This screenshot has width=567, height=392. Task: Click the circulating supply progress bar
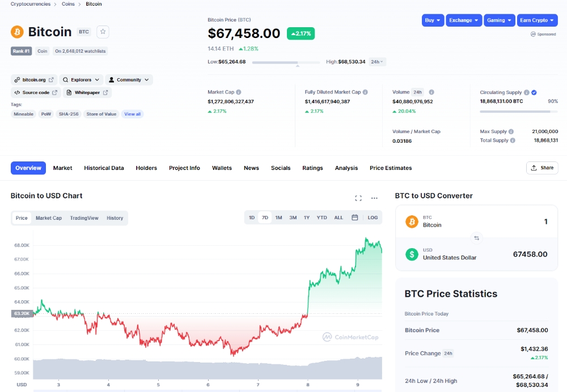(519, 112)
